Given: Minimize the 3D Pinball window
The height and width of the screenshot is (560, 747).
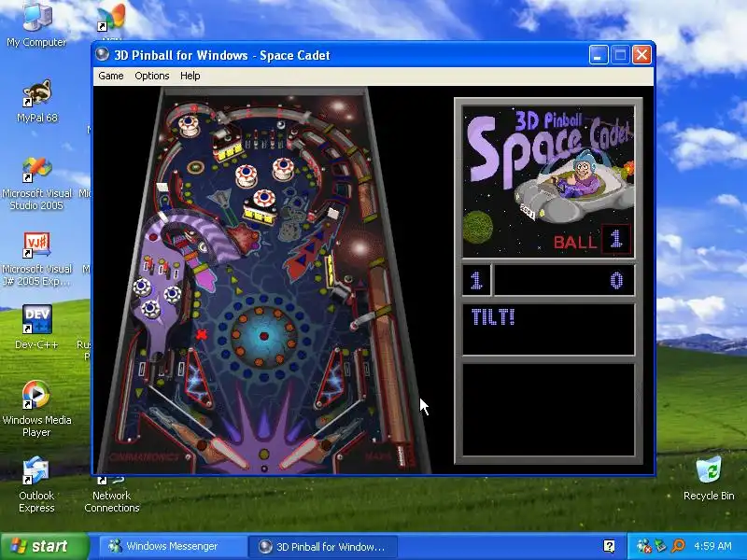Looking at the screenshot, I should tap(599, 55).
